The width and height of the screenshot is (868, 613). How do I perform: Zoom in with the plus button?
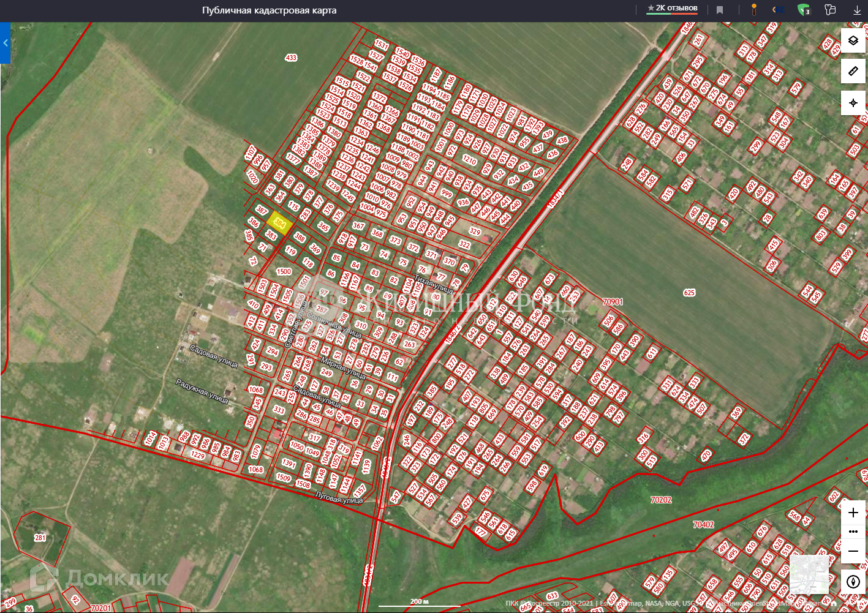[853, 513]
